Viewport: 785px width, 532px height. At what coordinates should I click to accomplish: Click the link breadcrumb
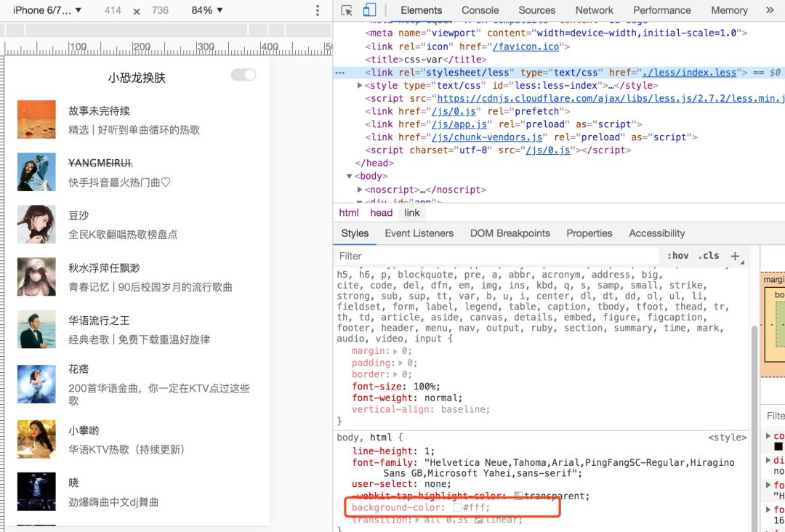[x=412, y=213]
